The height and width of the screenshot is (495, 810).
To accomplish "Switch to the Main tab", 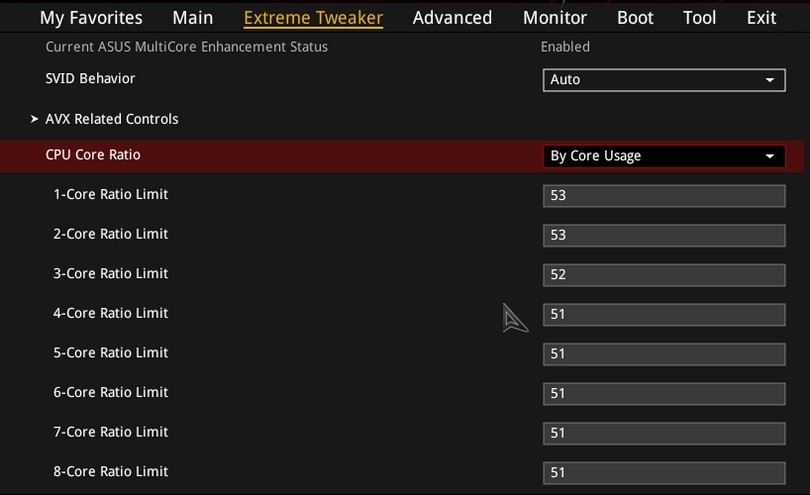I will pyautogui.click(x=192, y=18).
